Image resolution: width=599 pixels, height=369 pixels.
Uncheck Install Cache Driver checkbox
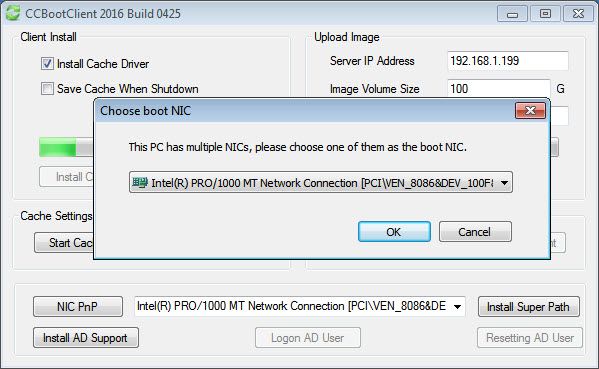[x=47, y=63]
